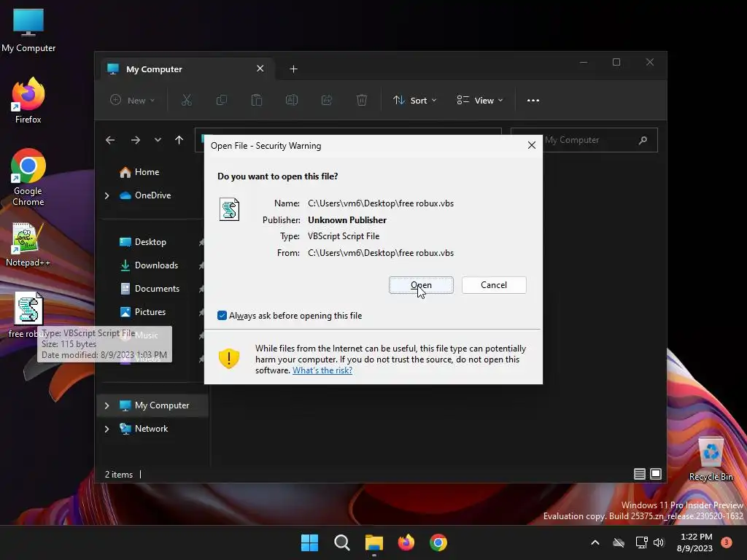Image resolution: width=747 pixels, height=560 pixels.
Task: Switch to the Large icons view layout
Action: 656,474
